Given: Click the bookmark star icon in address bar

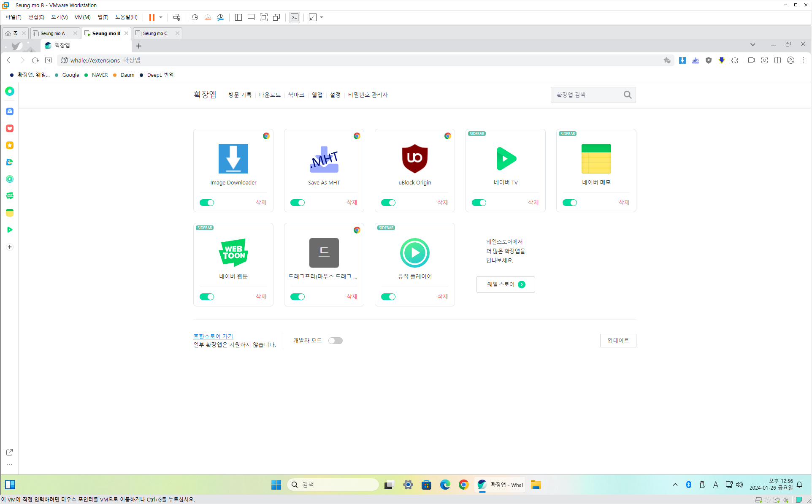Looking at the screenshot, I should pos(667,60).
